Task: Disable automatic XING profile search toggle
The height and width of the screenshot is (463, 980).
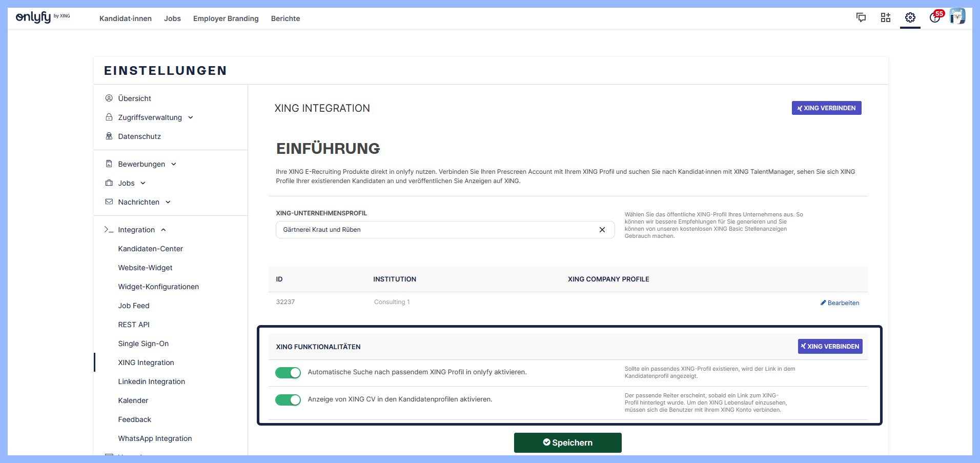Action: click(288, 373)
